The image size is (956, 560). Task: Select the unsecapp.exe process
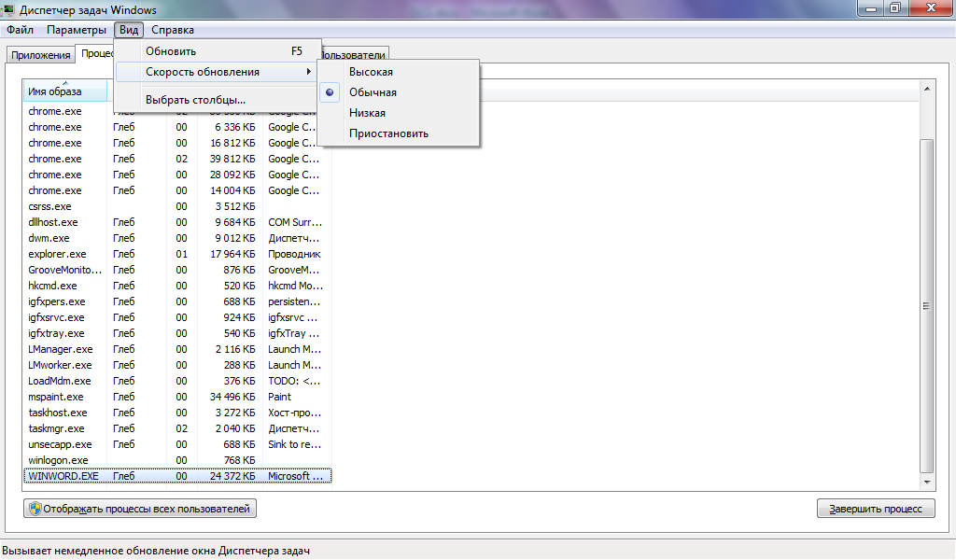[177, 444]
